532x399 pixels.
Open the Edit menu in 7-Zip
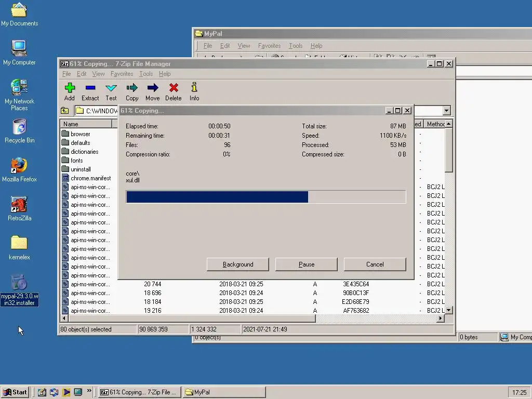(x=82, y=74)
